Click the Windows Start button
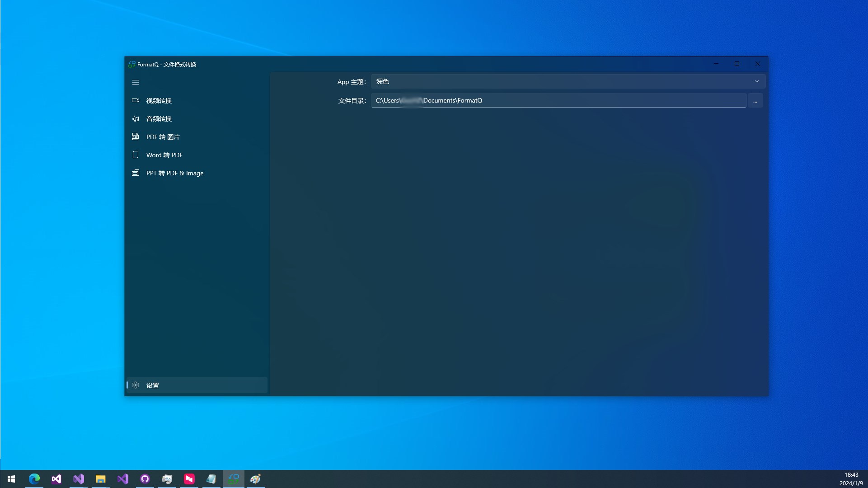 point(11,479)
